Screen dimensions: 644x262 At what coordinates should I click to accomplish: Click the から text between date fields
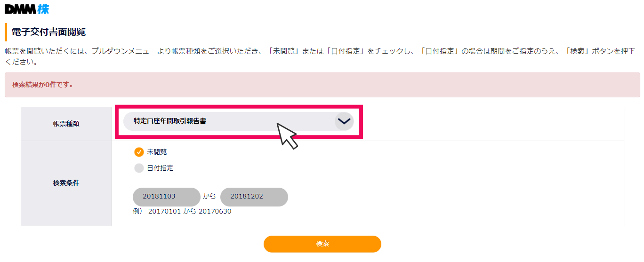[209, 197]
